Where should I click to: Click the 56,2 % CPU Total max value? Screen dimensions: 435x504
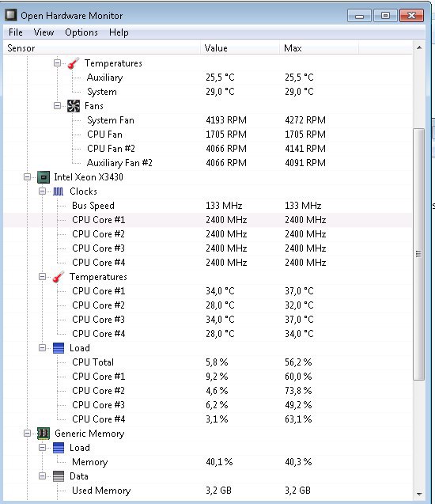(298, 362)
